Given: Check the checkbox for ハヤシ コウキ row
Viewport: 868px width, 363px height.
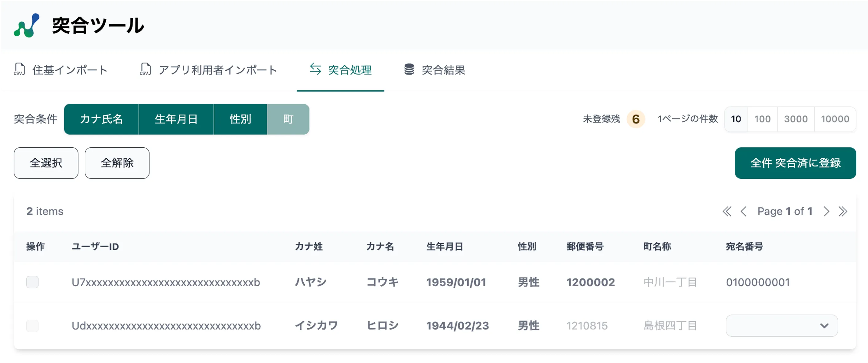Looking at the screenshot, I should 32,282.
